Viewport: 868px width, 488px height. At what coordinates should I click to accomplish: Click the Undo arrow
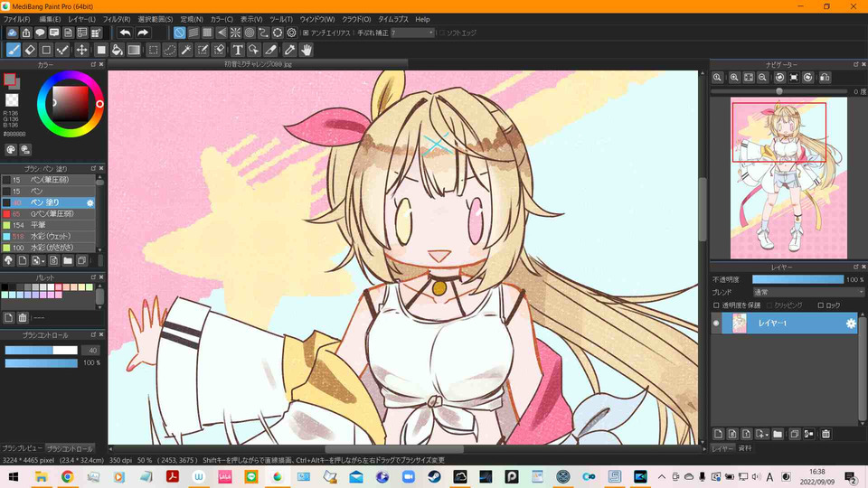click(x=125, y=33)
